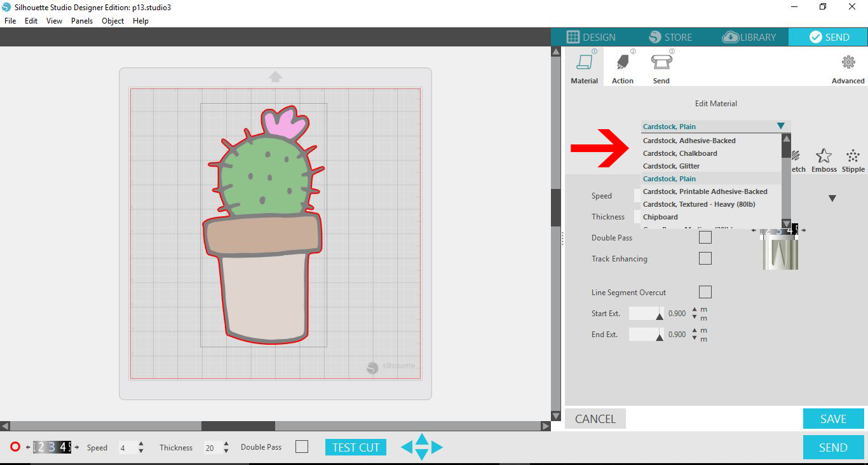The height and width of the screenshot is (465, 868).
Task: Click canvas scrollbar left arrow
Action: pos(5,426)
